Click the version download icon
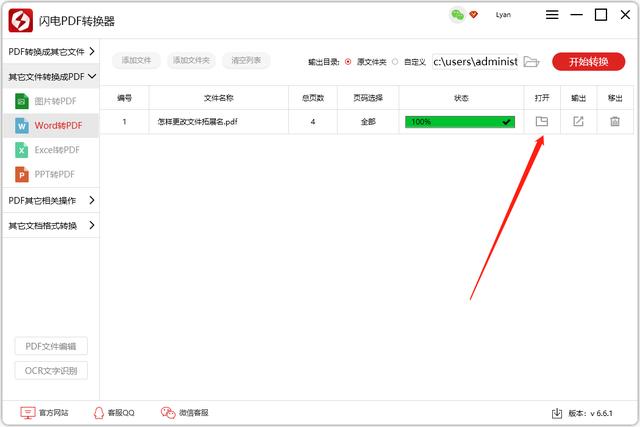The height and width of the screenshot is (427, 640). [557, 413]
